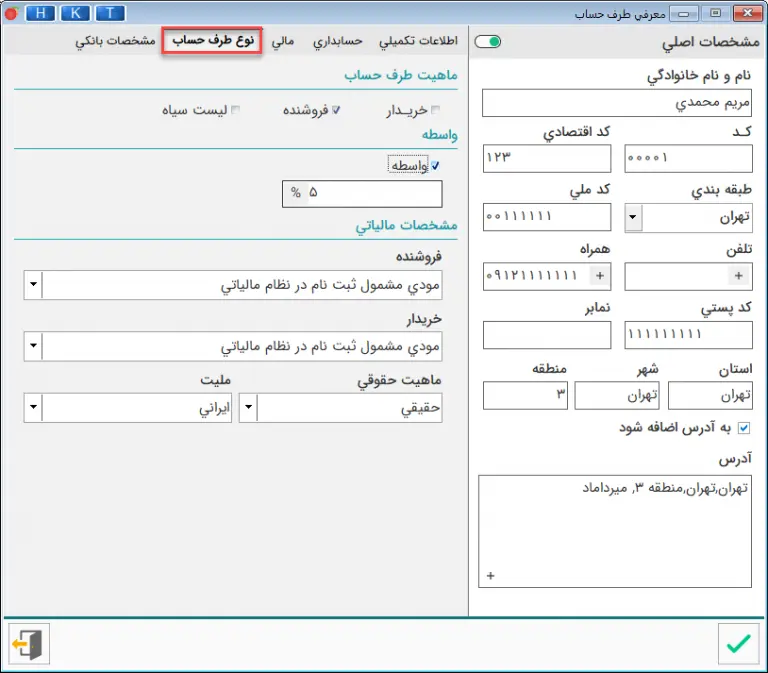
Task: Click the آدرس text area
Action: [x=615, y=531]
